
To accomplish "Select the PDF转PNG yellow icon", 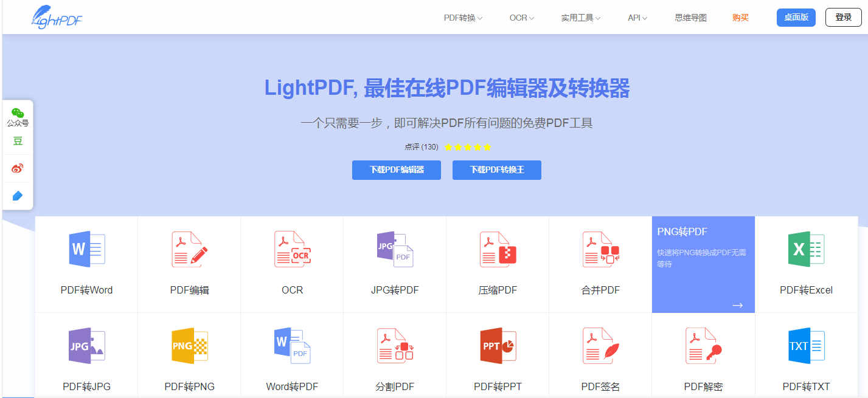I will [x=189, y=346].
